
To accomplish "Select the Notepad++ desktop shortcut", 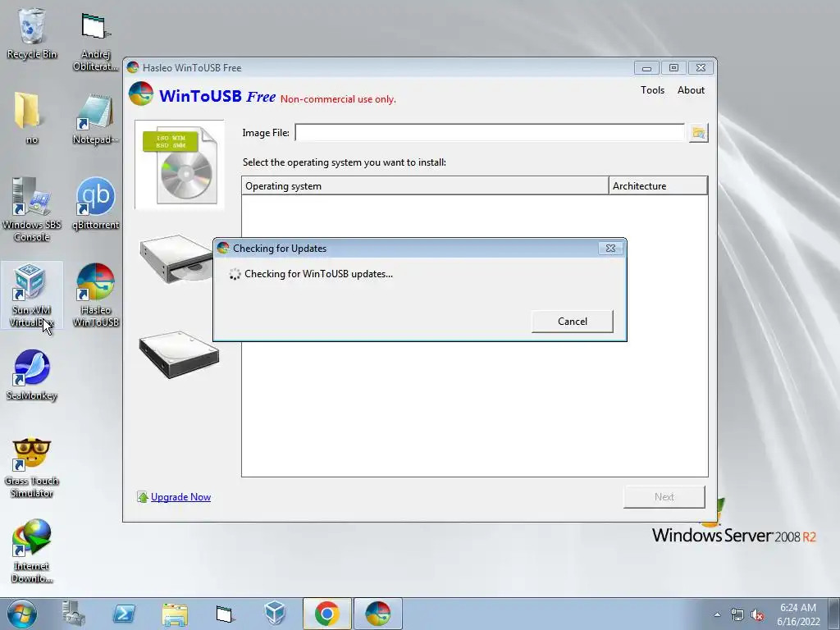I will (95, 118).
